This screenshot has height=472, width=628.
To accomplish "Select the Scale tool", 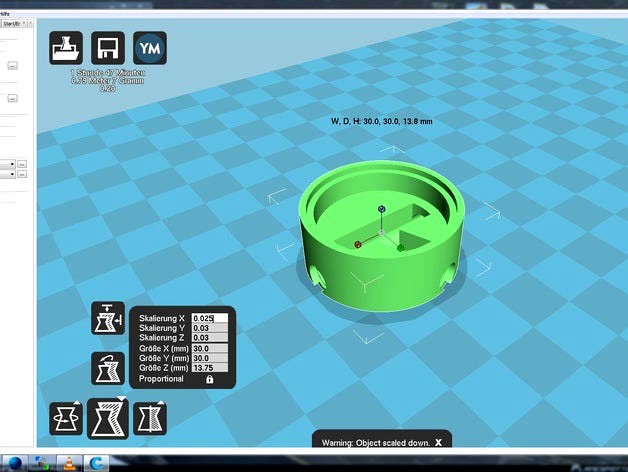I will [x=108, y=417].
